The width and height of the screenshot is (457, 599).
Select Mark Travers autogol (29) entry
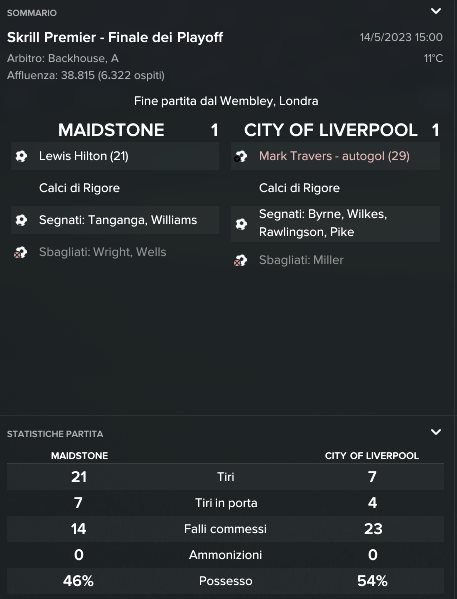[334, 156]
